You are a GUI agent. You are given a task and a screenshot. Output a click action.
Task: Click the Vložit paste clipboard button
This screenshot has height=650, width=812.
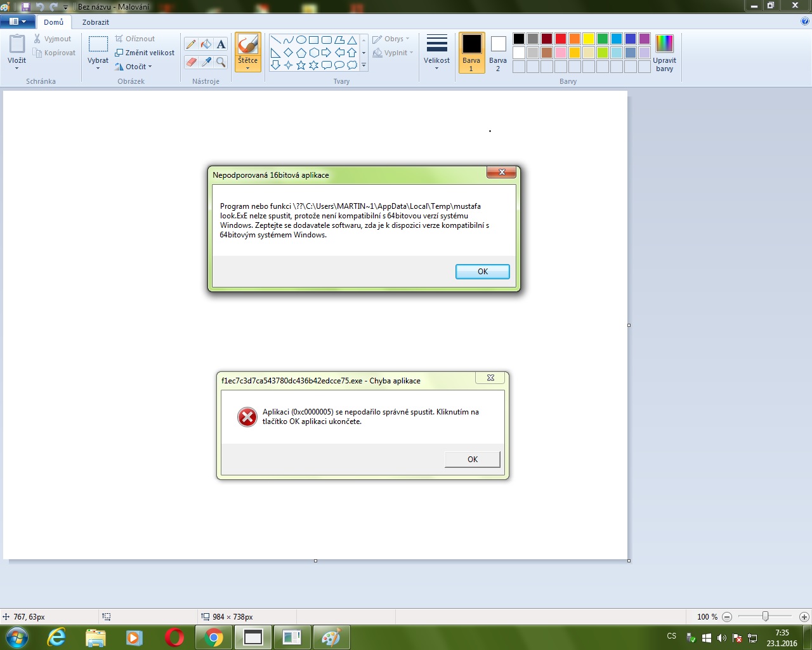tap(17, 44)
